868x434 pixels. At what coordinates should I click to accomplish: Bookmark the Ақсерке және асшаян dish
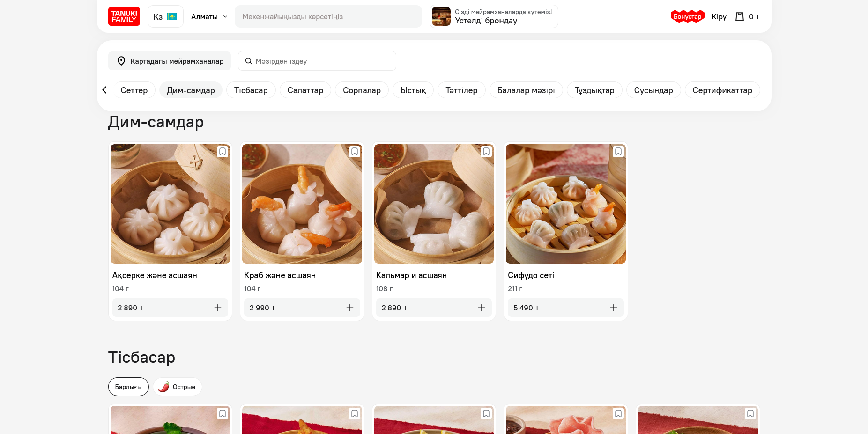tap(223, 151)
